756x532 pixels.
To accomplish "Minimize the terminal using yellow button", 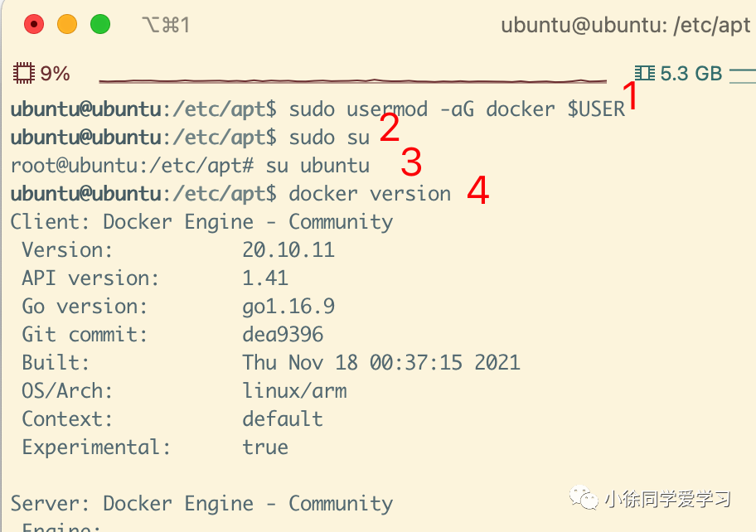I will click(67, 24).
